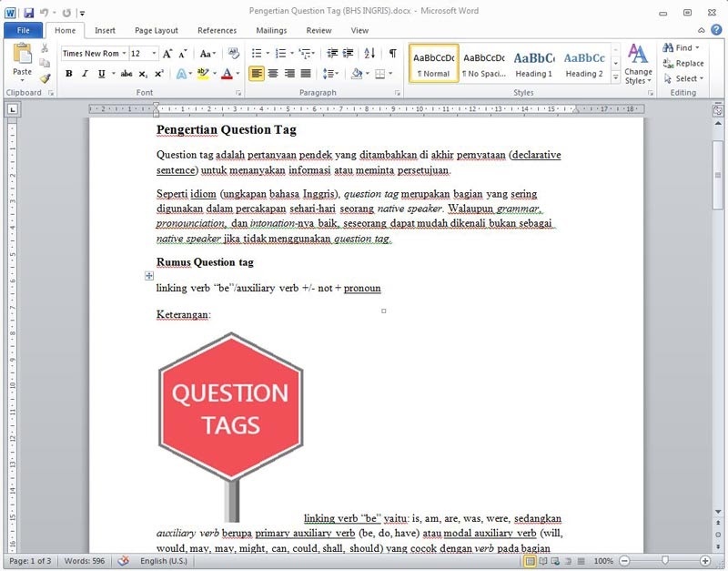Select the Heading 1 style thumbnail
Viewport: 728px width, 571px height.
(x=534, y=58)
